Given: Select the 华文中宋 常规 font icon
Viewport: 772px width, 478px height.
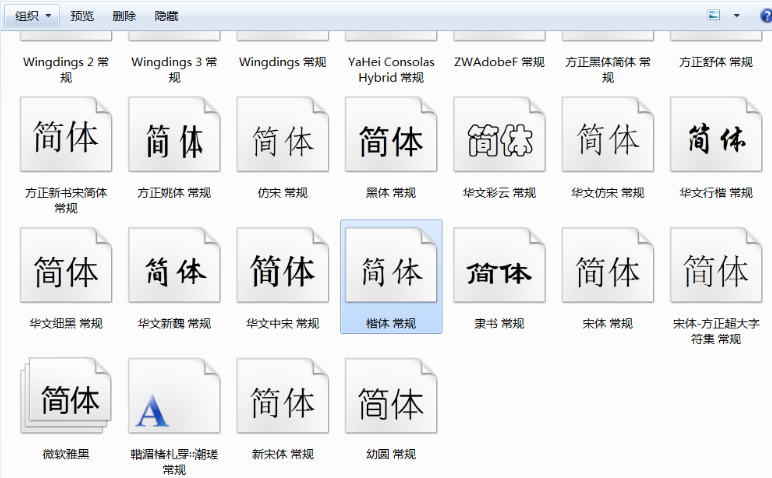Looking at the screenshot, I should click(283, 265).
